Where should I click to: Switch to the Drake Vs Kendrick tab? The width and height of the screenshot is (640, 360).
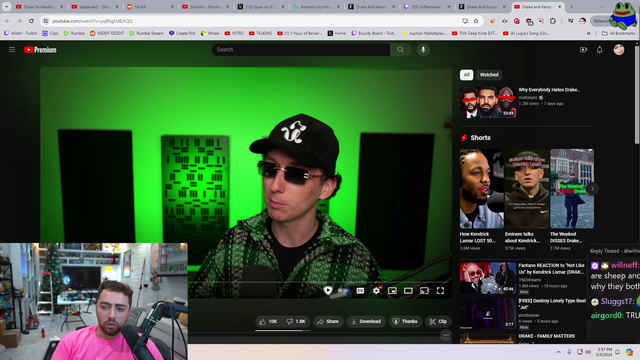point(40,7)
